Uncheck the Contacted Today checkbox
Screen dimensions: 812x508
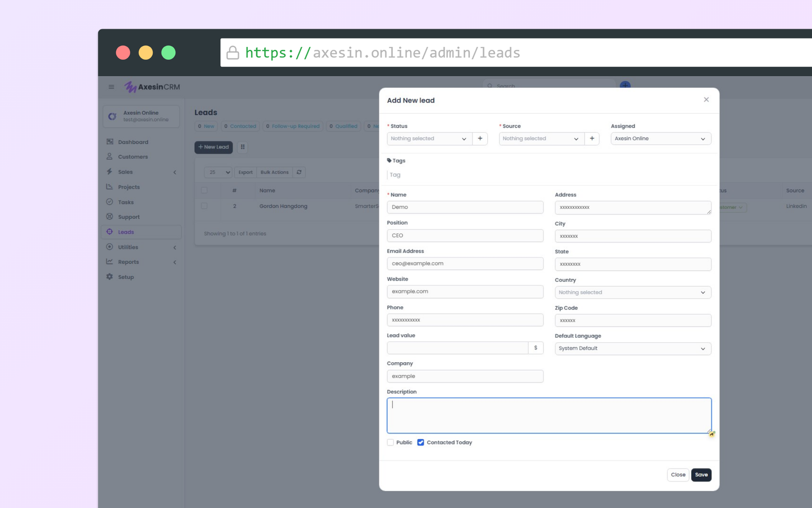click(421, 442)
